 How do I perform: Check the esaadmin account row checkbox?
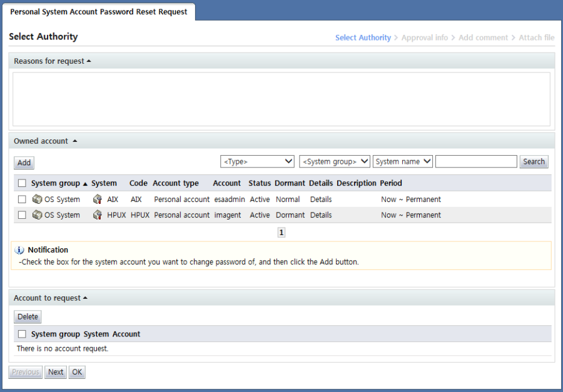coord(22,199)
